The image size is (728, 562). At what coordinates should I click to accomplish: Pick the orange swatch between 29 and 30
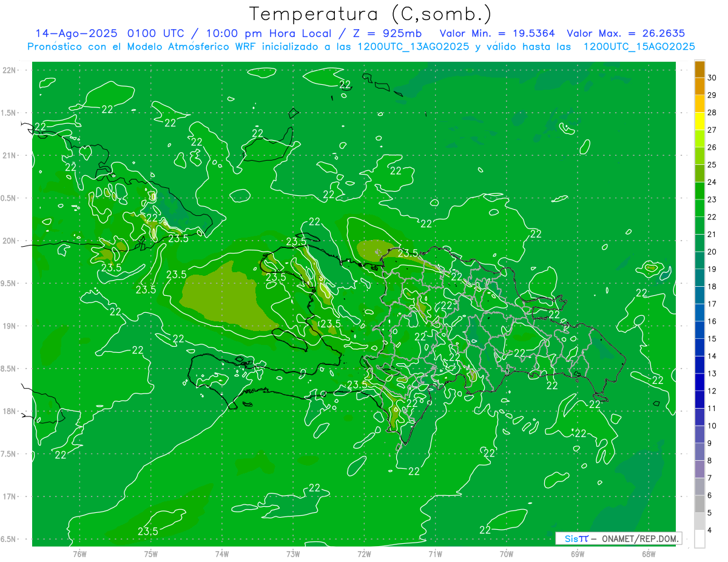coord(699,87)
